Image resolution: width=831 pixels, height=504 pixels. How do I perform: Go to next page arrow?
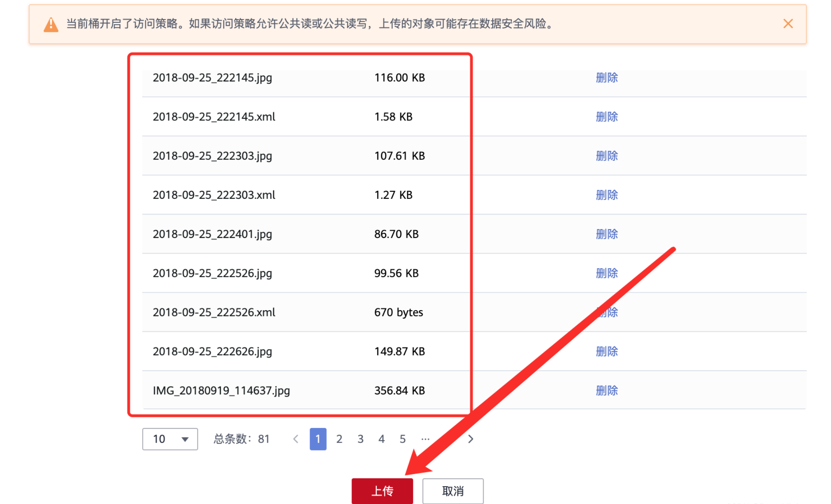pos(470,439)
